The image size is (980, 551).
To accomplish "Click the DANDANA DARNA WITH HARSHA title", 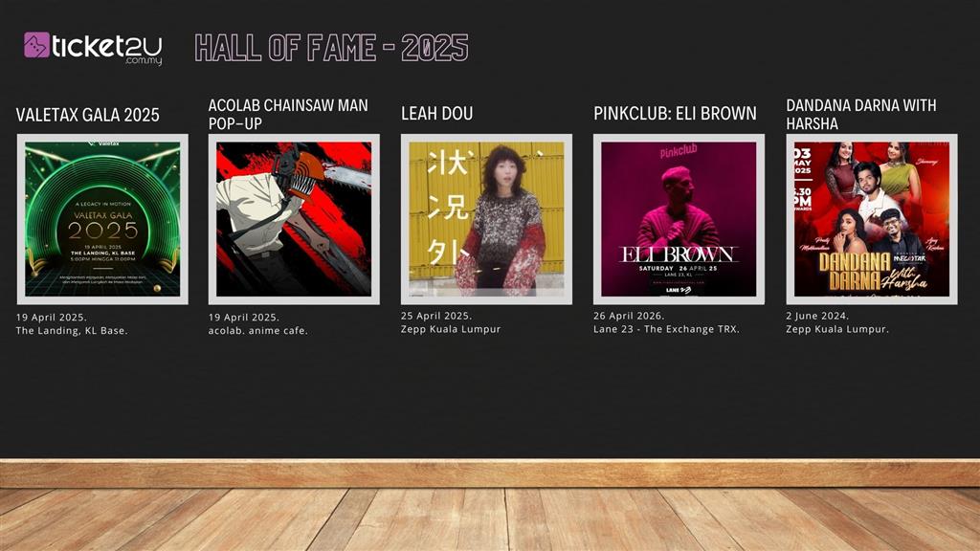I will [x=860, y=114].
